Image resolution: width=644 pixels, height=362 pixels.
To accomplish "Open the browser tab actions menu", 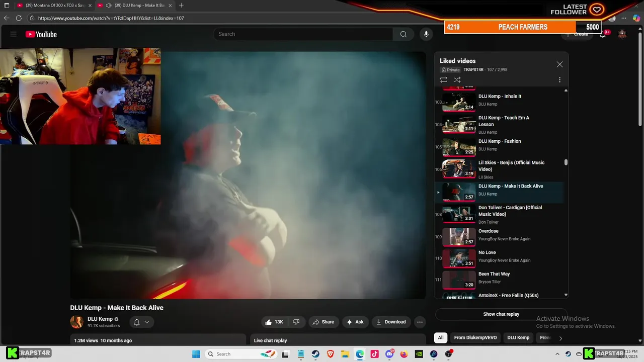I will point(7,6).
